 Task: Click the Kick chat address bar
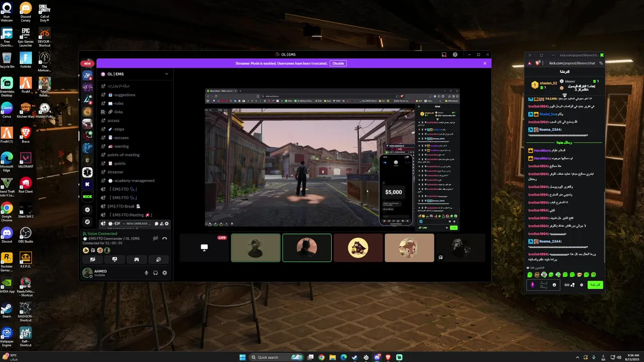click(x=572, y=63)
